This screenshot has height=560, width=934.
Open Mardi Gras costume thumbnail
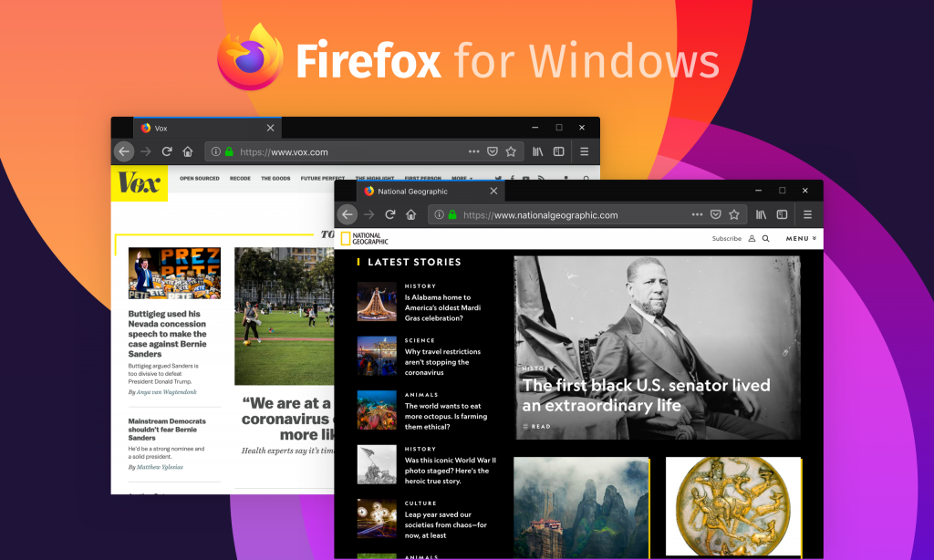tap(377, 302)
